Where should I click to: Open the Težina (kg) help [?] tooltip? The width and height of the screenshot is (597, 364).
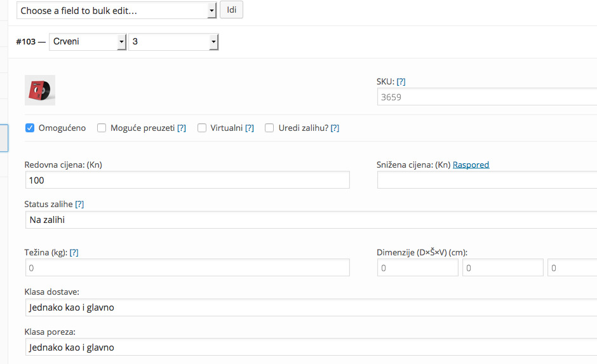(74, 252)
